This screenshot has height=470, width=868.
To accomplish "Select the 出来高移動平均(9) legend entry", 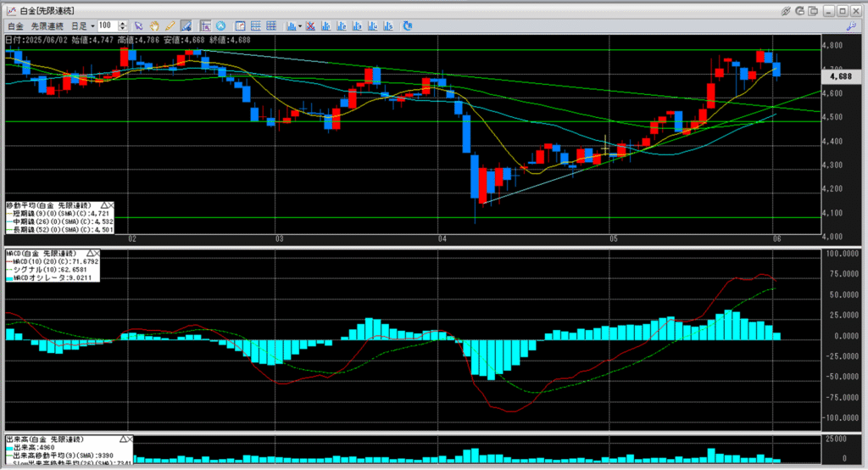I will tap(60, 456).
